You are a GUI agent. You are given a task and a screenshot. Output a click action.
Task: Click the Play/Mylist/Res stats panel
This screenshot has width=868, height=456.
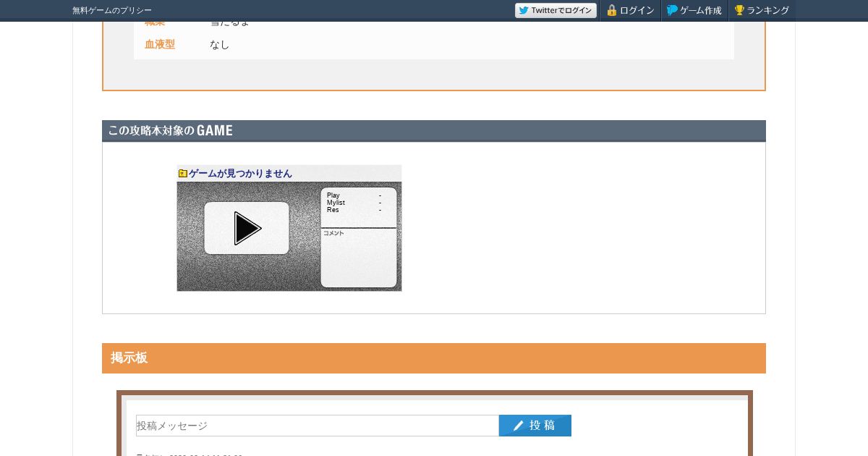point(359,208)
